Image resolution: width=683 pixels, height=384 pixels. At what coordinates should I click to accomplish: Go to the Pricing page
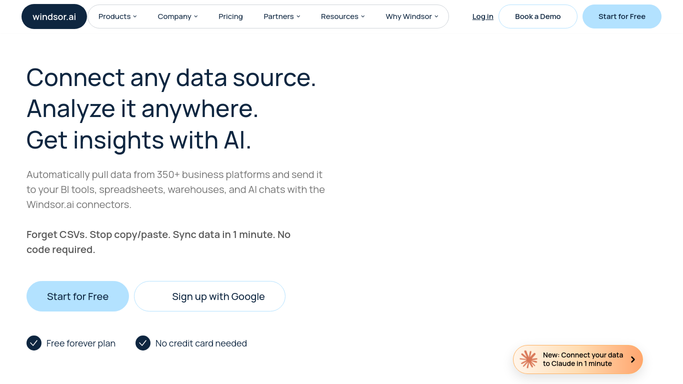230,17
